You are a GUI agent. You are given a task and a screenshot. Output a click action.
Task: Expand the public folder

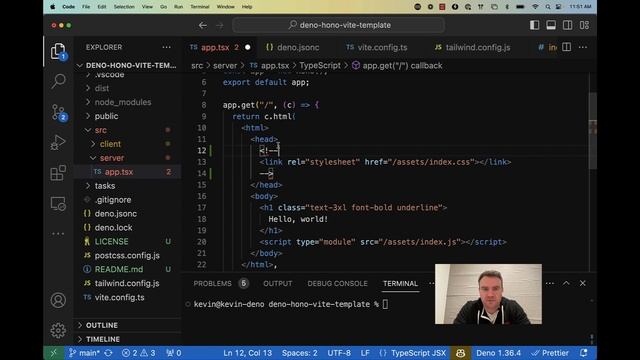(127, 116)
